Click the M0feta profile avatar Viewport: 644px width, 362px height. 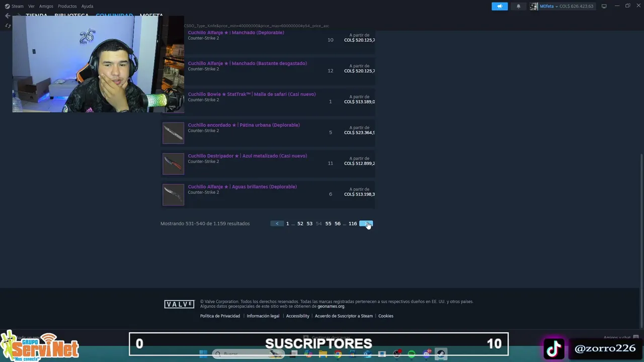click(534, 6)
